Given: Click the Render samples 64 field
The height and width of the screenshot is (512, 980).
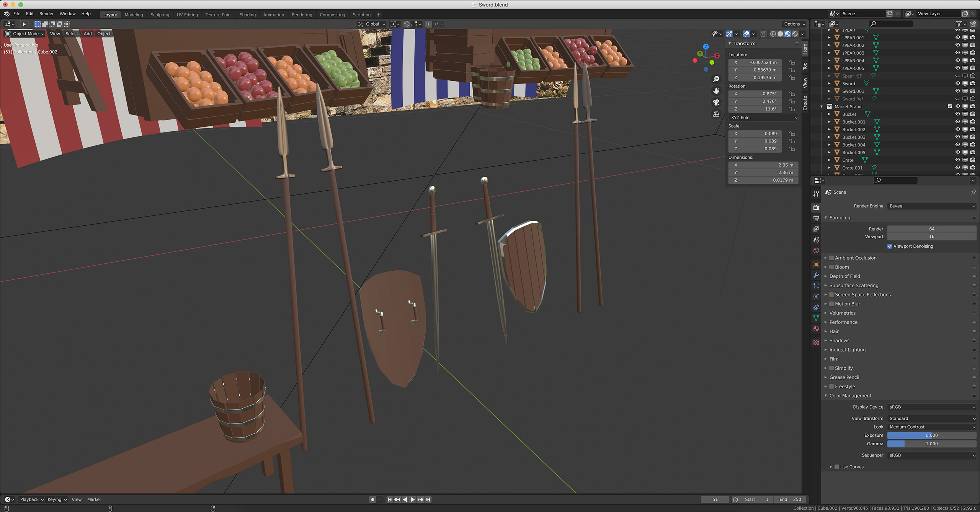Looking at the screenshot, I should tap(932, 229).
